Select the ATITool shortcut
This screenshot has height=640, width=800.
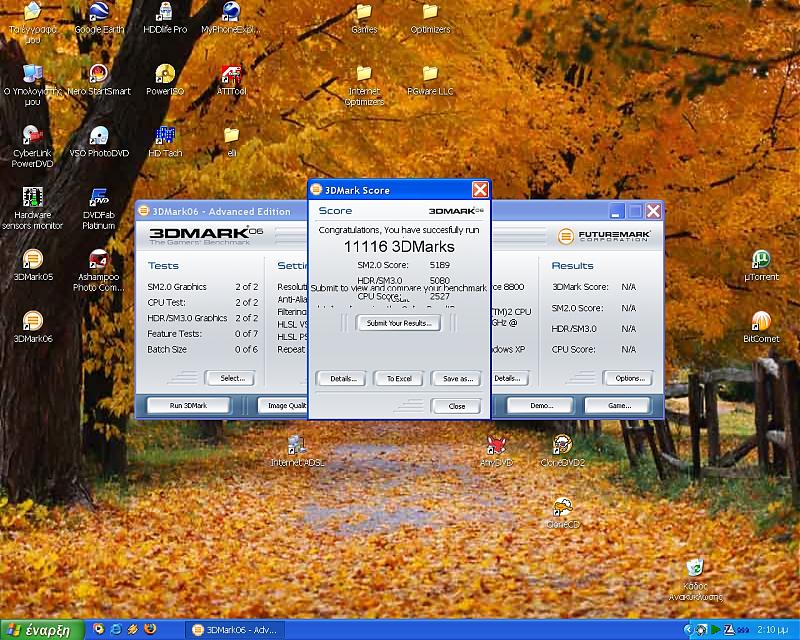231,80
